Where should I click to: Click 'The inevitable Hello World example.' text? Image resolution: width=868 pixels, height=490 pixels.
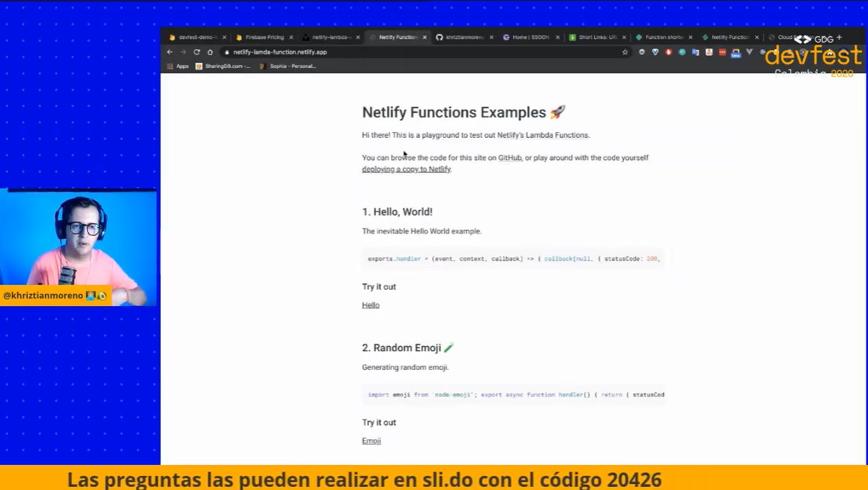(422, 232)
